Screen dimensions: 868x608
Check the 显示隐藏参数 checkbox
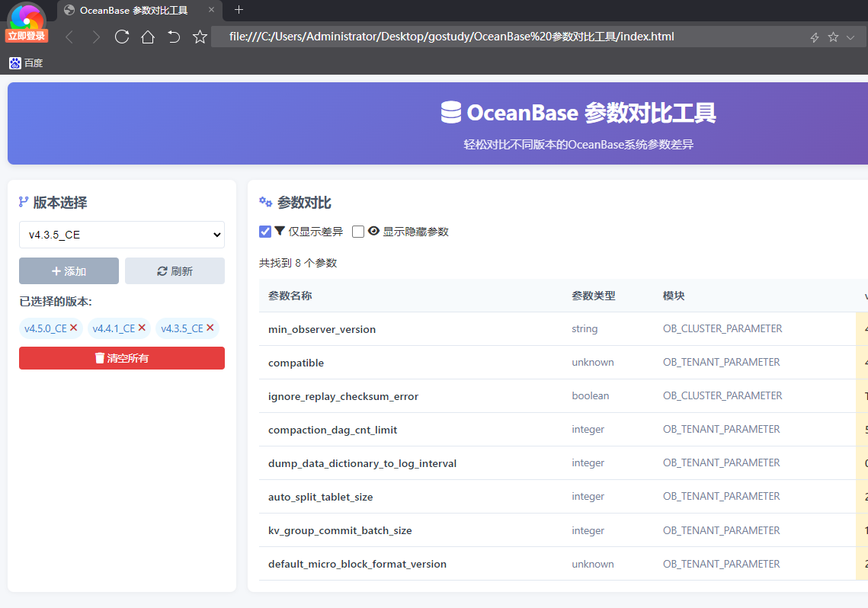tap(358, 232)
